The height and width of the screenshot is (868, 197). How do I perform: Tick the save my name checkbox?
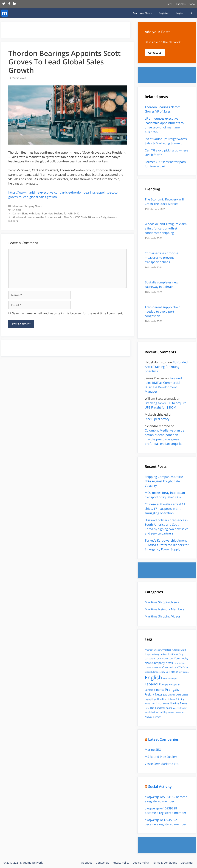tap(9, 313)
